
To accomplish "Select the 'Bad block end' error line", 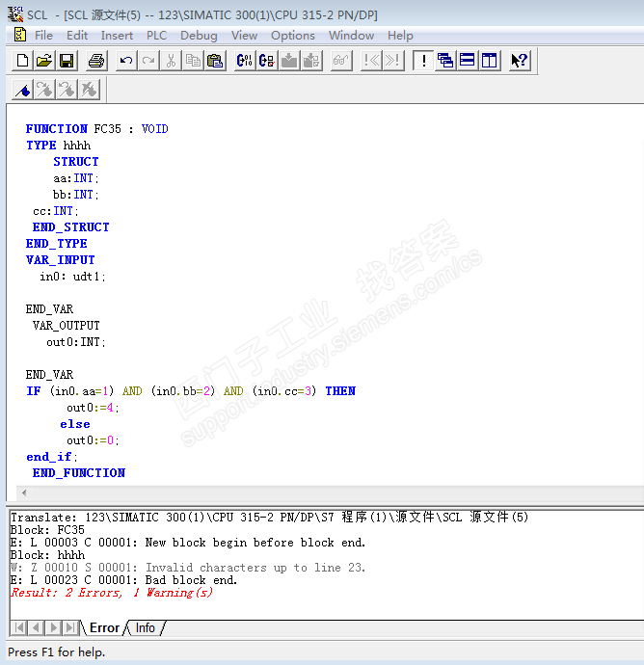I will tap(123, 580).
